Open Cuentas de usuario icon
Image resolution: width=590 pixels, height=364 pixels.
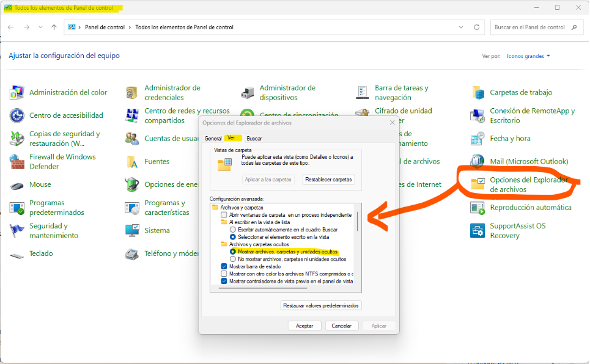pyautogui.click(x=131, y=139)
